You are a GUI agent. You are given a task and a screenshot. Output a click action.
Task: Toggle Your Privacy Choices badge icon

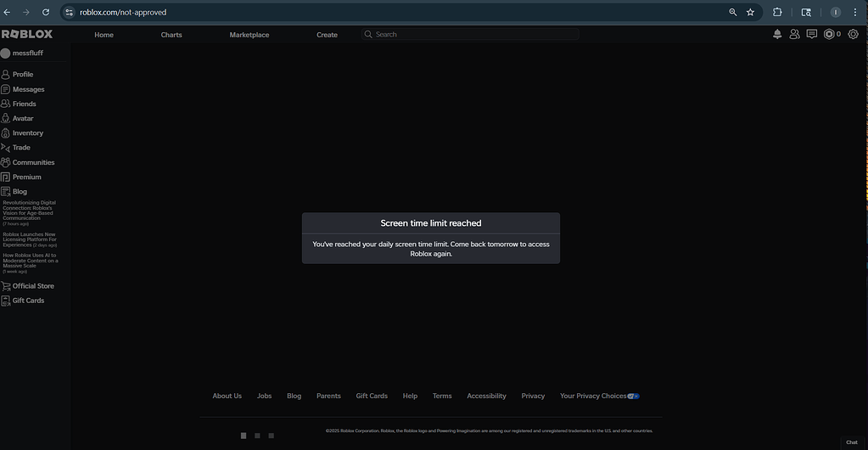[633, 397]
